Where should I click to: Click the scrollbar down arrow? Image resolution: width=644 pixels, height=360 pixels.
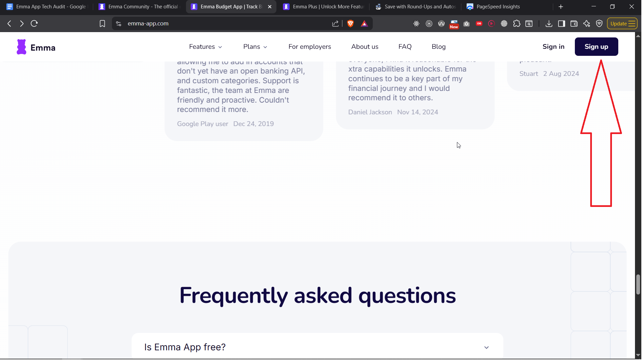pos(638,355)
